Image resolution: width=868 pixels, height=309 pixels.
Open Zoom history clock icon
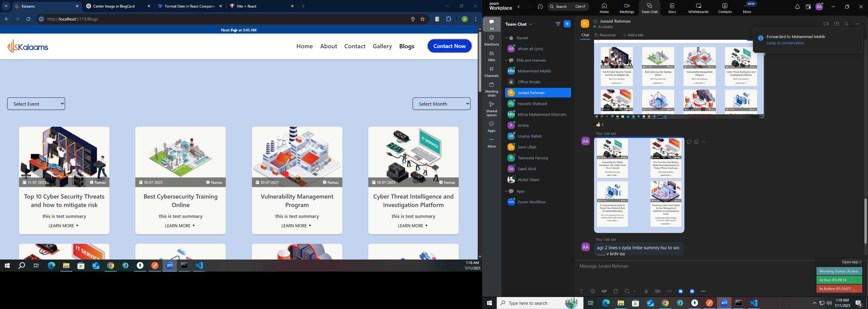540,7
